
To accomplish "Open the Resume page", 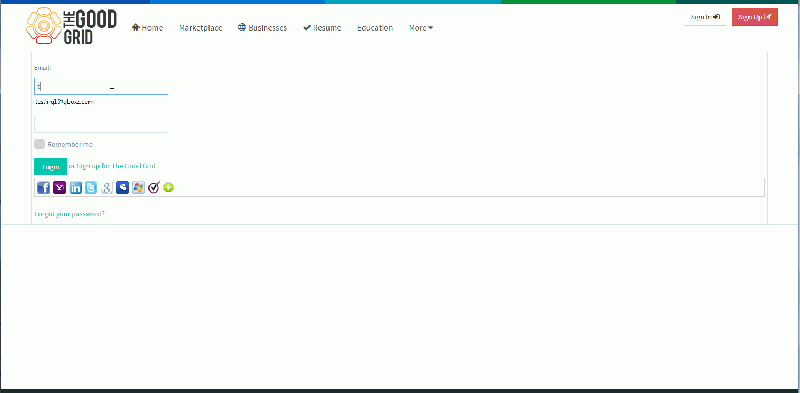I will (x=322, y=28).
